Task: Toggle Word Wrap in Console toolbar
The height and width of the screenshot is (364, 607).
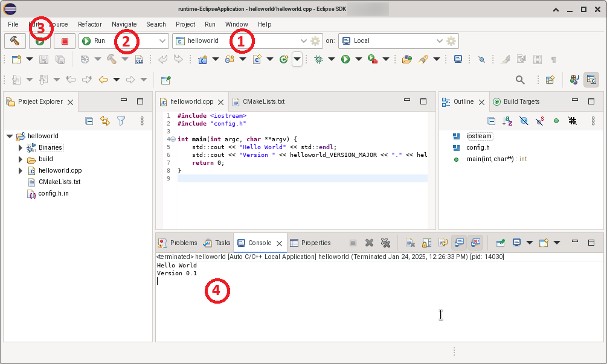Action: pos(443,243)
